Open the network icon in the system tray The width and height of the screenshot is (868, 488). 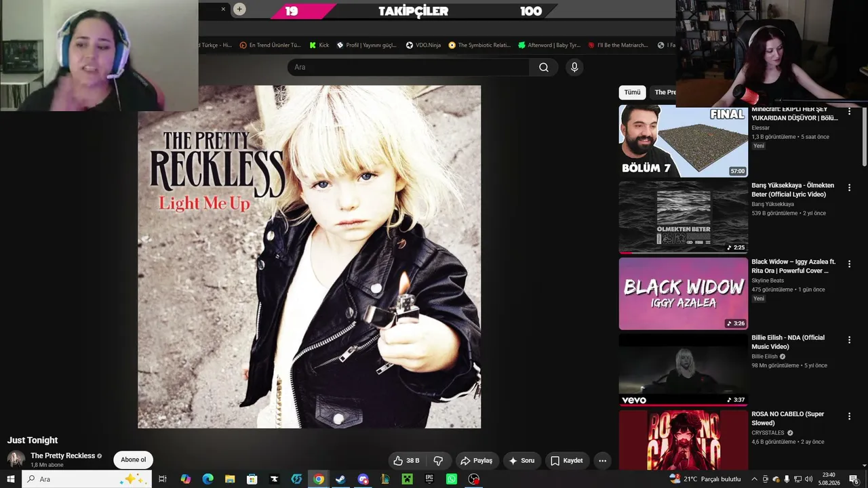797,479
